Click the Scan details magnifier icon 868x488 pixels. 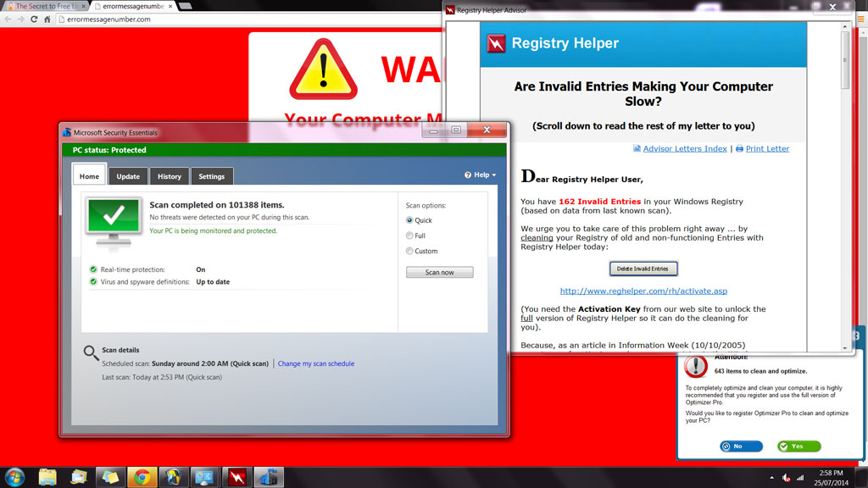point(91,352)
